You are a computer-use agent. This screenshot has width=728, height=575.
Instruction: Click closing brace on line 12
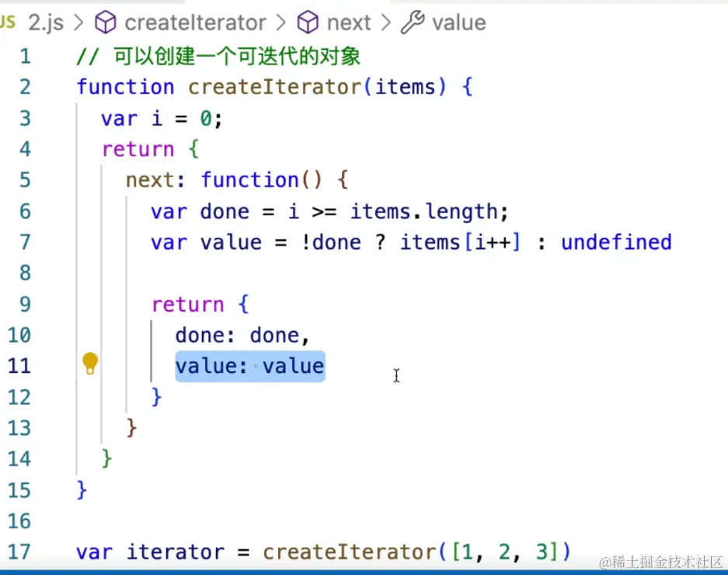pyautogui.click(x=156, y=397)
